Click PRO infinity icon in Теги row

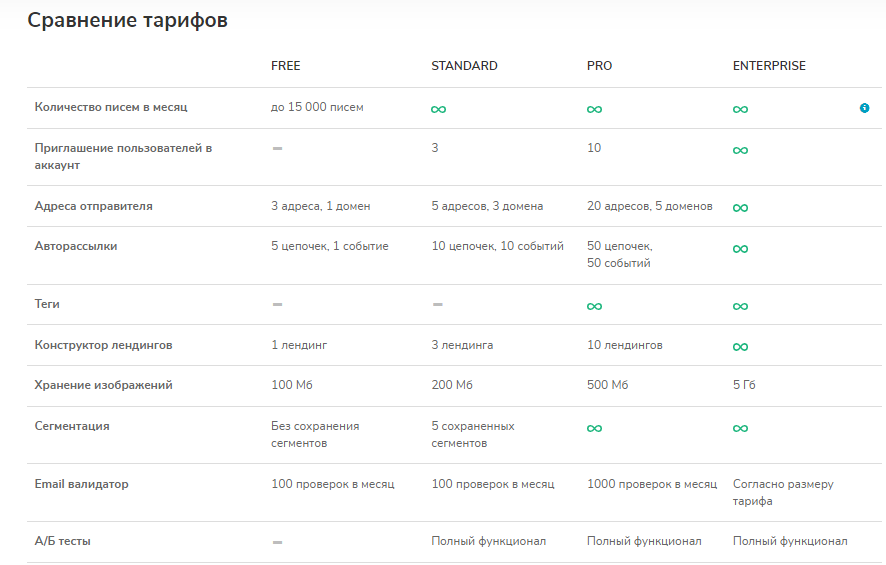(594, 306)
